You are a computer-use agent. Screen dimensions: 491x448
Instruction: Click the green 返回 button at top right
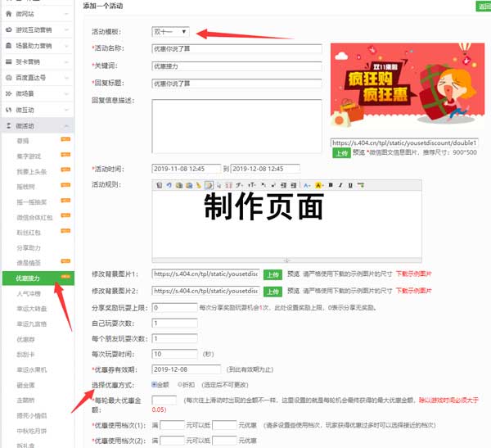(x=483, y=7)
